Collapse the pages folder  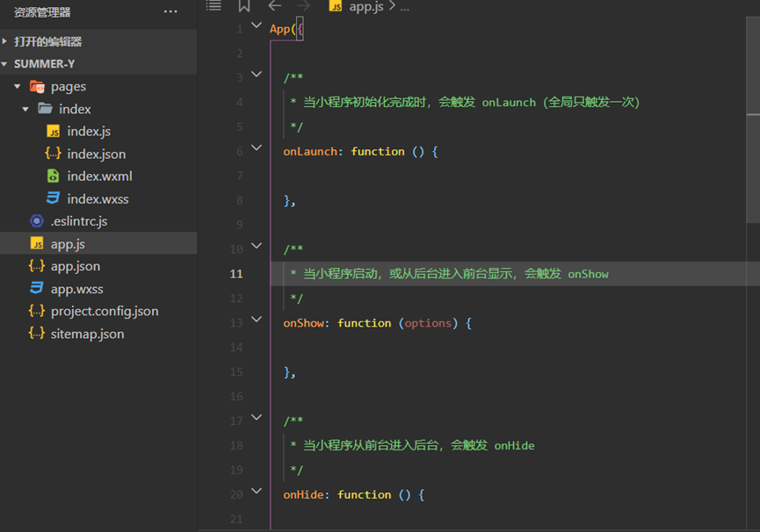[18, 87]
